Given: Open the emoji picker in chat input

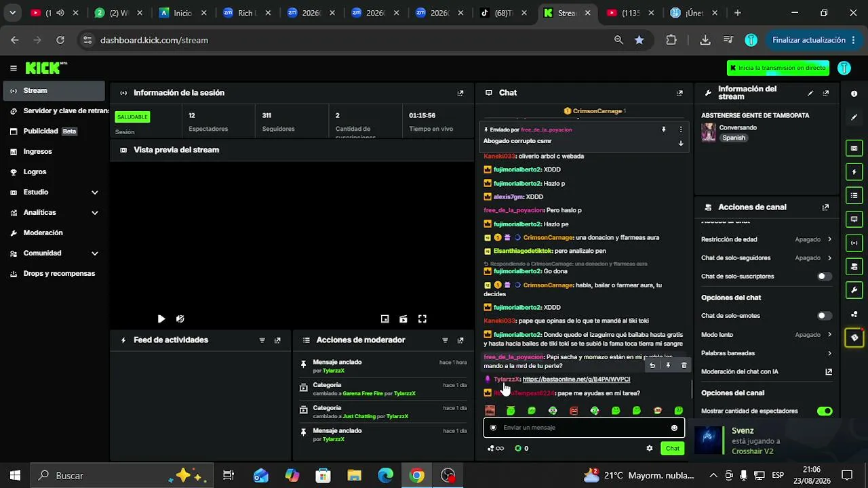Looking at the screenshot, I should tap(674, 428).
